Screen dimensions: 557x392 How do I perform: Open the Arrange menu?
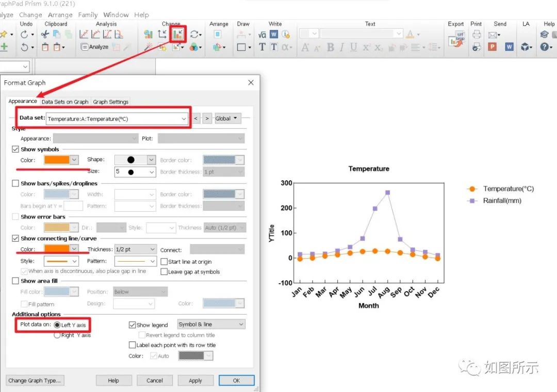tap(60, 15)
